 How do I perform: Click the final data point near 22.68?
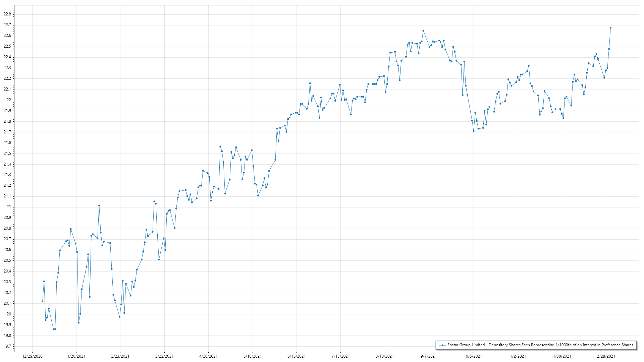[x=610, y=28]
